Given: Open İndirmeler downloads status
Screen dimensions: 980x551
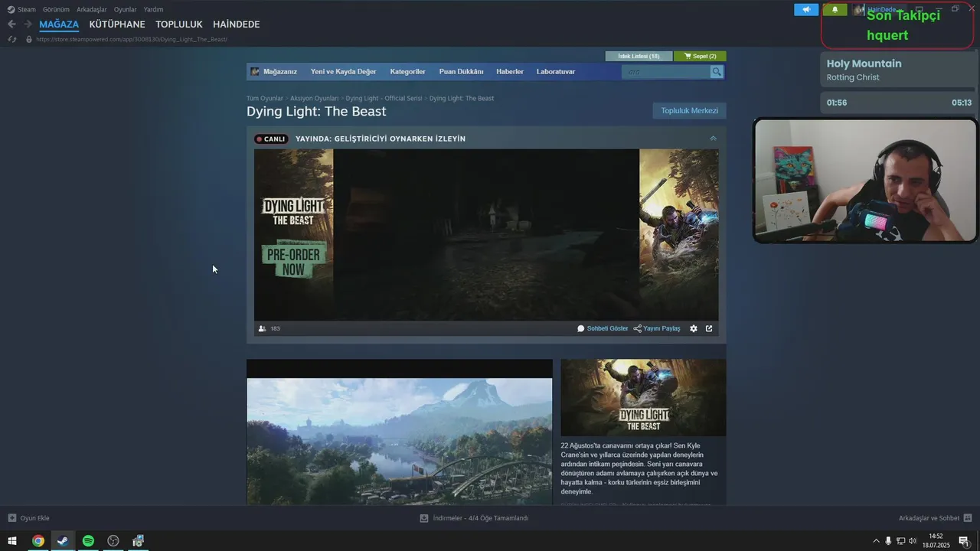Looking at the screenshot, I should 474,518.
